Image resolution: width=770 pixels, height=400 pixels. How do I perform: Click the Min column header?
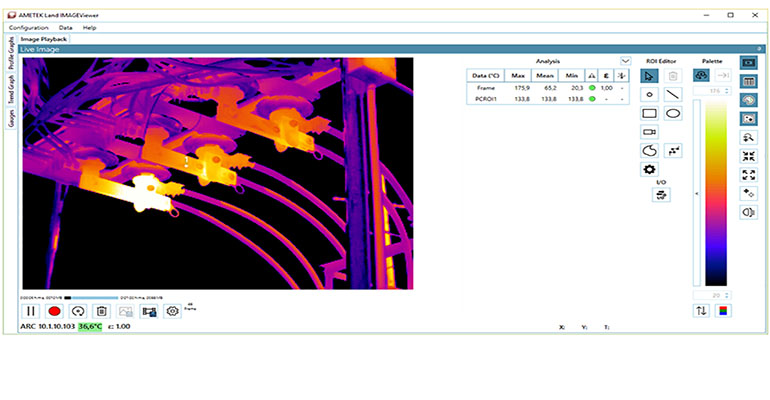coord(571,76)
